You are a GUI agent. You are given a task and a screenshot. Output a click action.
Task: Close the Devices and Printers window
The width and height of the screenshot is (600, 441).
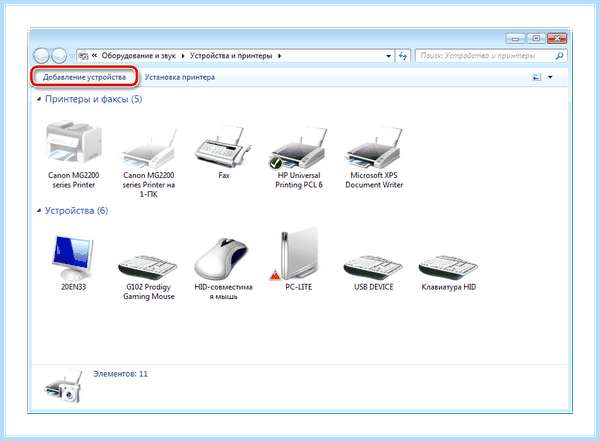tap(557, 38)
